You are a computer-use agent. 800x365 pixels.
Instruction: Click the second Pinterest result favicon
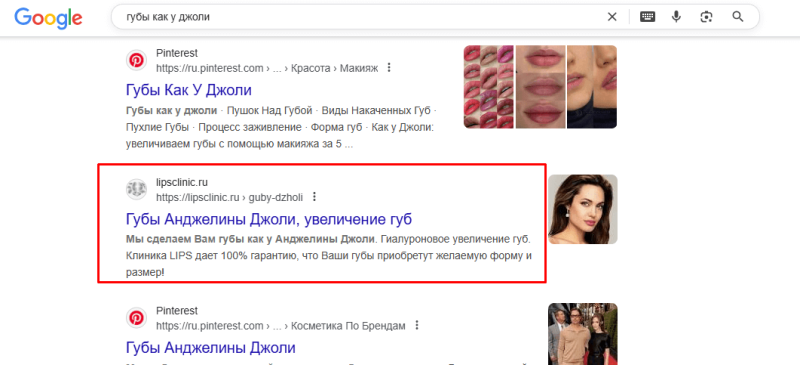136,318
